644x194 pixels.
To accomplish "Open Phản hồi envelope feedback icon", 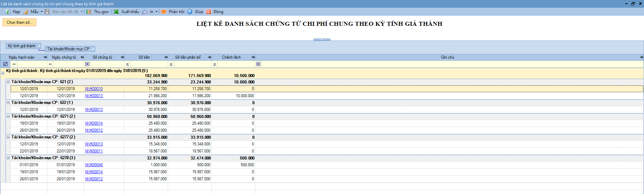I will click(x=164, y=12).
